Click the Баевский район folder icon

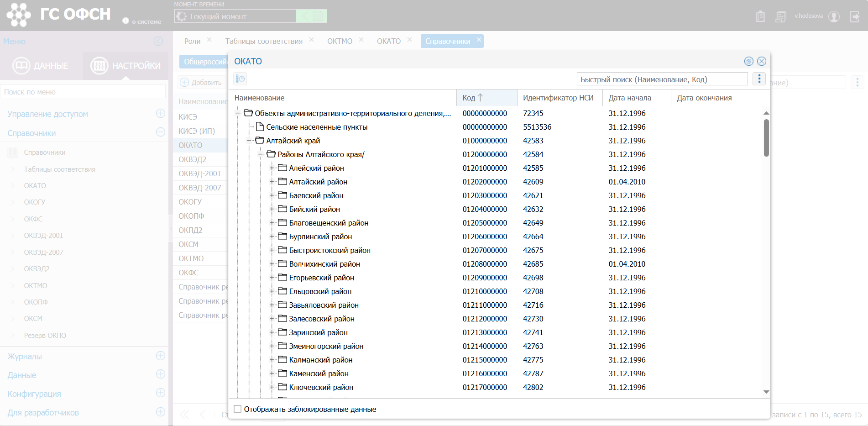coord(282,195)
